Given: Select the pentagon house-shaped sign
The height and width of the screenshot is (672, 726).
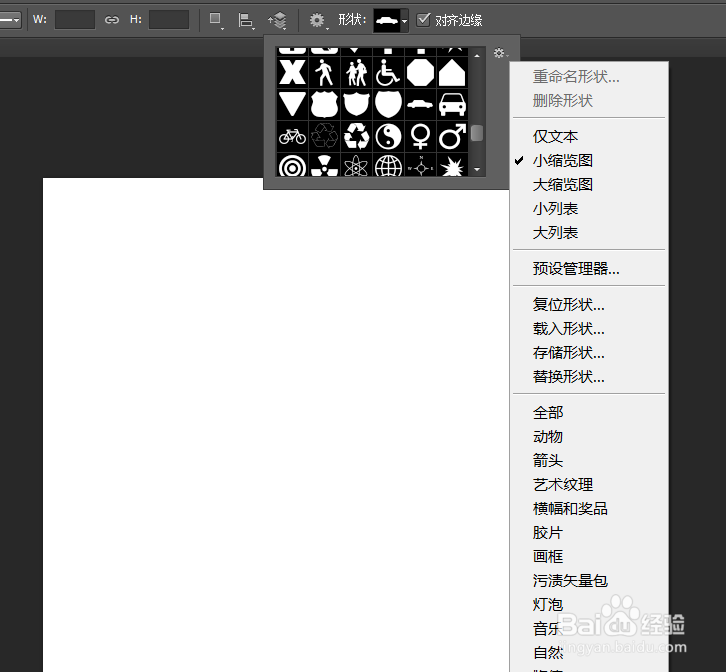Looking at the screenshot, I should point(452,73).
